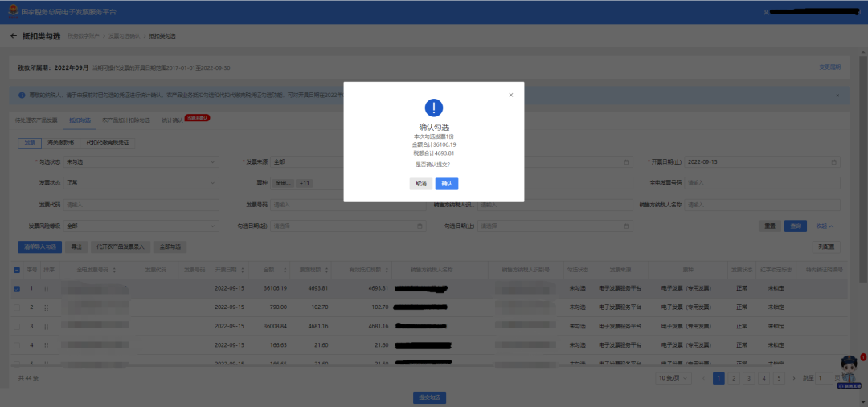
Task: Click the 发票代码 input field
Action: (141, 205)
